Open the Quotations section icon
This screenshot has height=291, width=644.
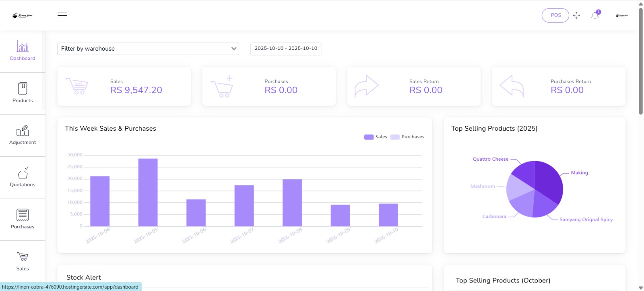coord(23,173)
